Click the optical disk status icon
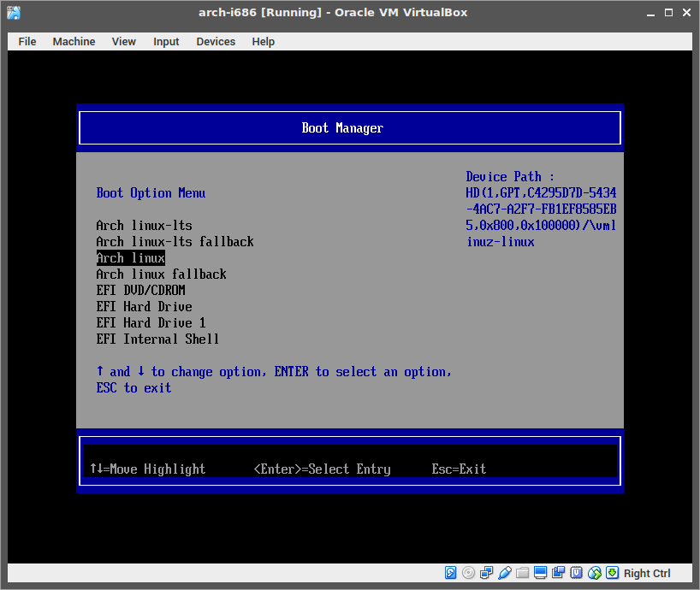 (x=468, y=573)
